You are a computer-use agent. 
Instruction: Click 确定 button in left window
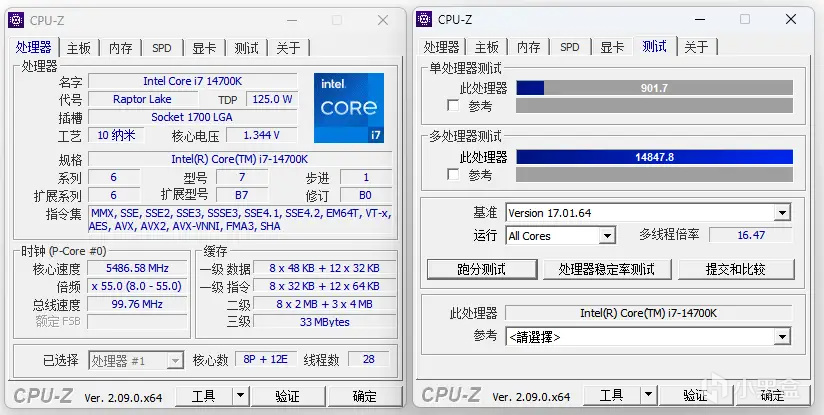click(x=365, y=396)
